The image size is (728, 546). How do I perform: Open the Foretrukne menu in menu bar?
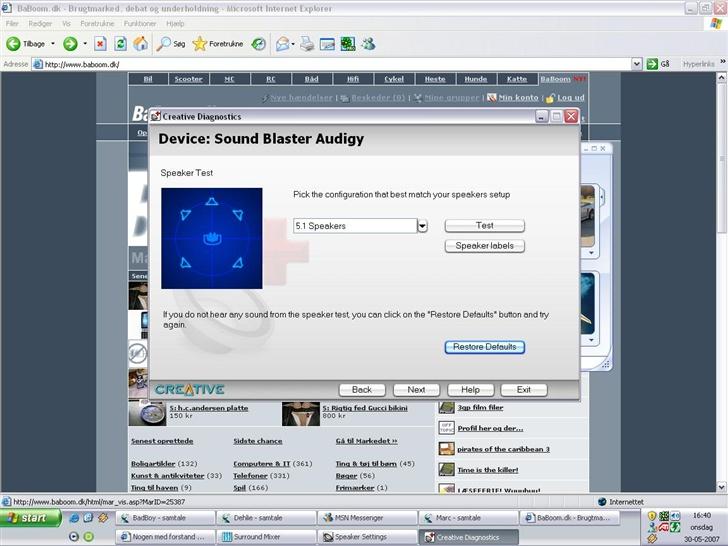[97, 23]
